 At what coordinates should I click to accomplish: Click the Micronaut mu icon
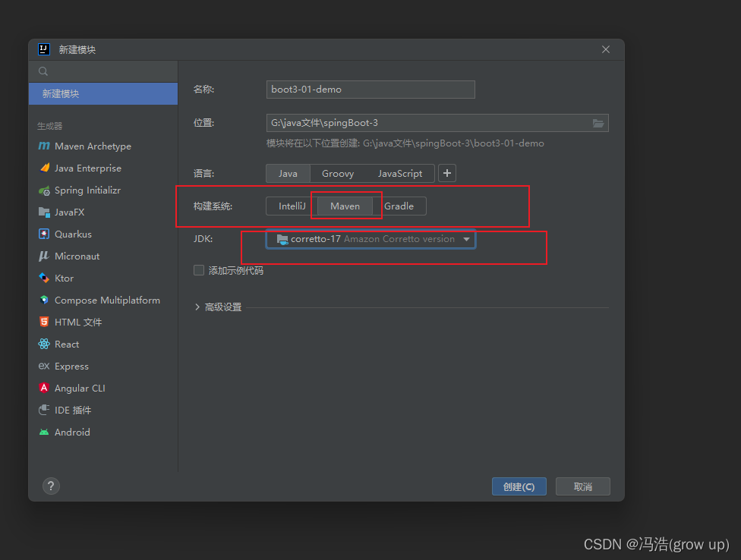coord(44,256)
